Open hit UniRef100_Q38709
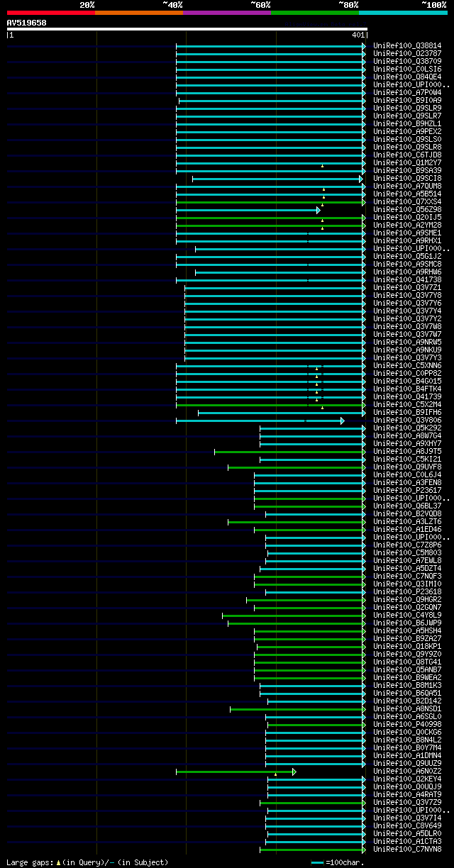Screen dimensions: 454x868 [407, 62]
